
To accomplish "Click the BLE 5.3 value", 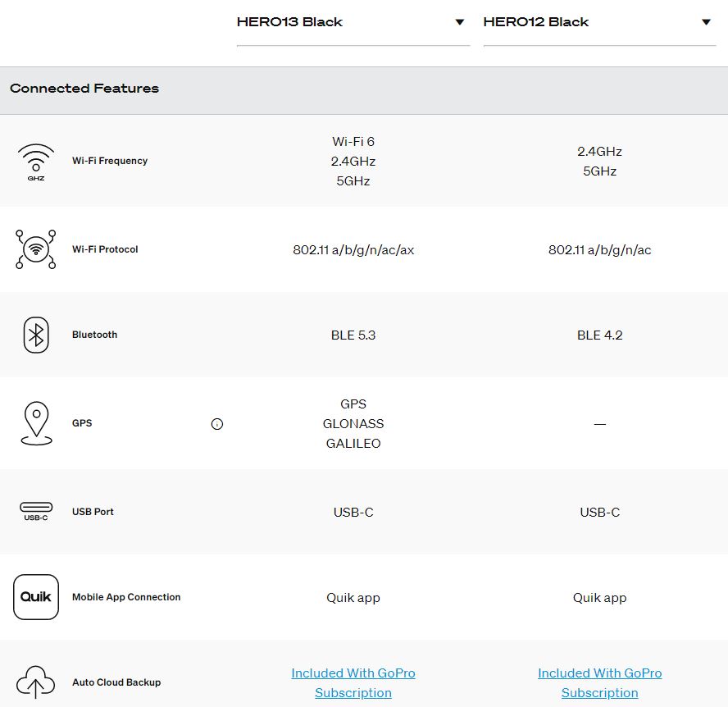I will tap(353, 335).
